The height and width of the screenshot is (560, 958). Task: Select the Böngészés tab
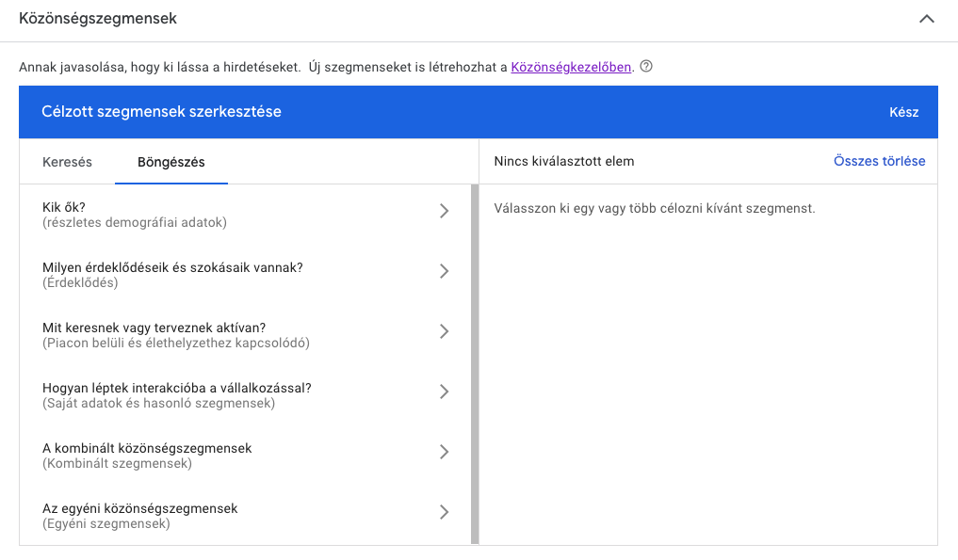pyautogui.click(x=170, y=162)
